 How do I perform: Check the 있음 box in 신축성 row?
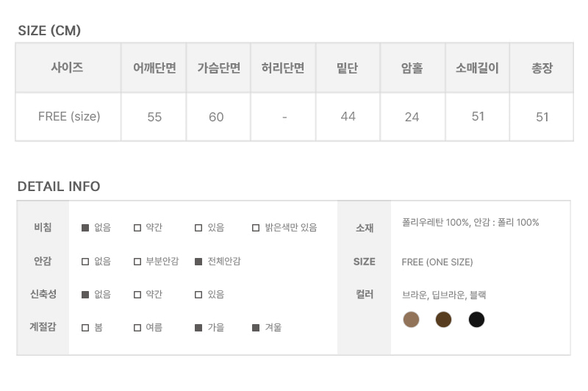click(198, 295)
